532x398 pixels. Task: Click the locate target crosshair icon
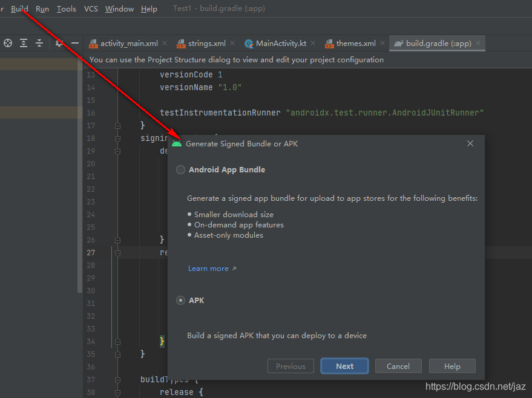8,43
